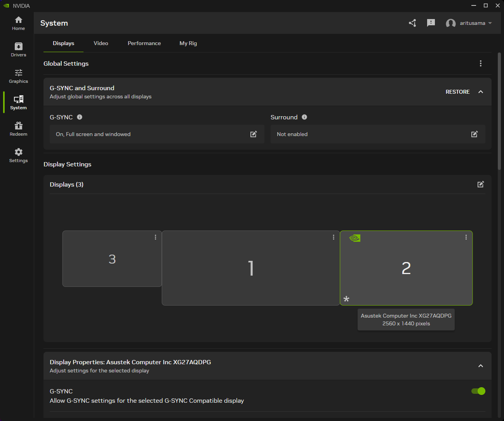Click 'On, Full screen and windowed' field
This screenshot has height=421, width=504.
[x=157, y=134]
